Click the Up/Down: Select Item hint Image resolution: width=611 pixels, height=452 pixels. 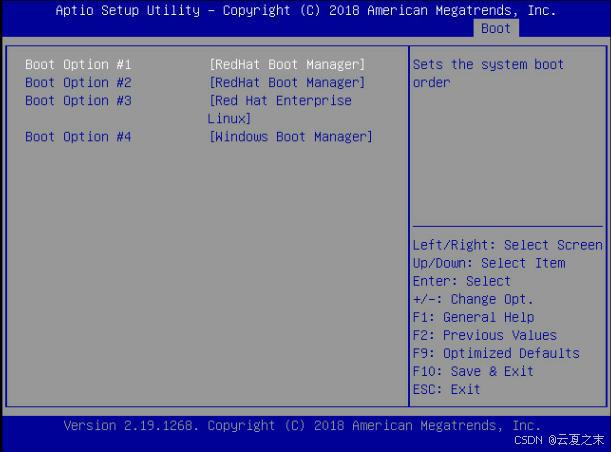click(488, 263)
